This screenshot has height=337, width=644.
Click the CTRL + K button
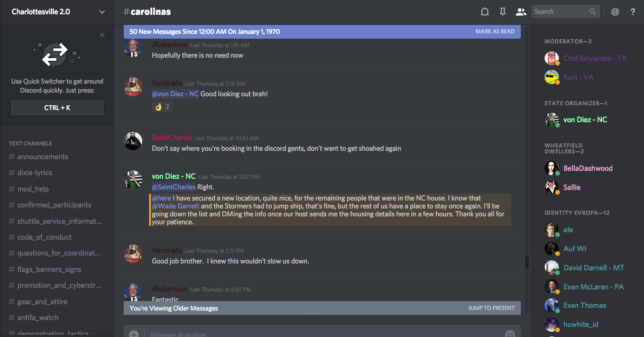(x=57, y=107)
